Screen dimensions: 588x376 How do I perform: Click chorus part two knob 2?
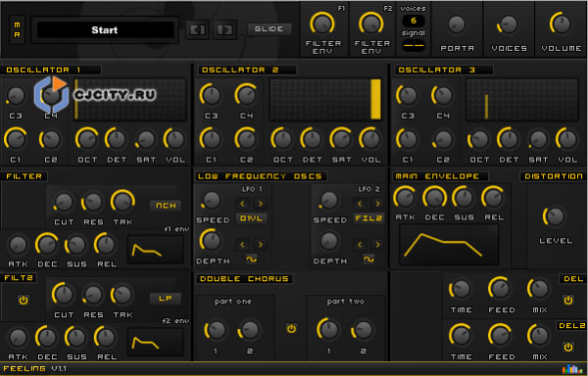tap(363, 330)
